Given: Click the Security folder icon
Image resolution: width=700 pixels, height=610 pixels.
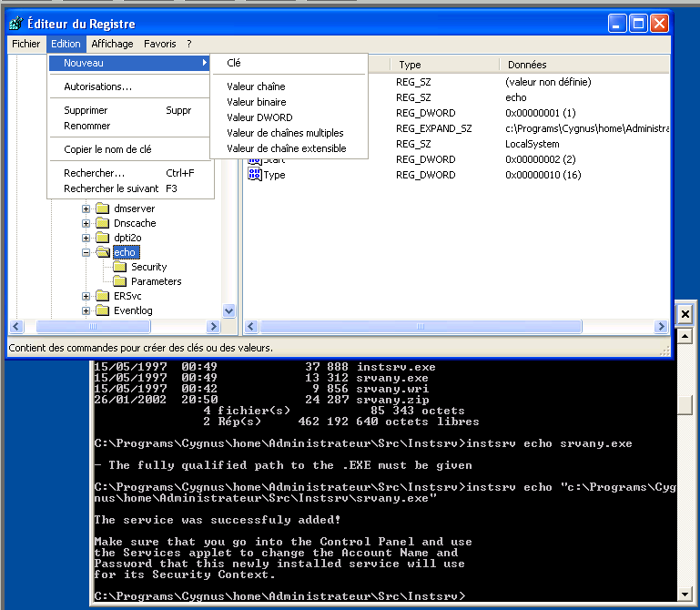Looking at the screenshot, I should 119,267.
